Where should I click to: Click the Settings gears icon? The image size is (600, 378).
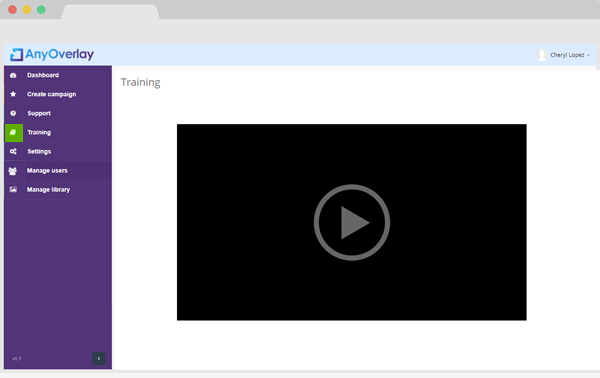[x=13, y=152]
